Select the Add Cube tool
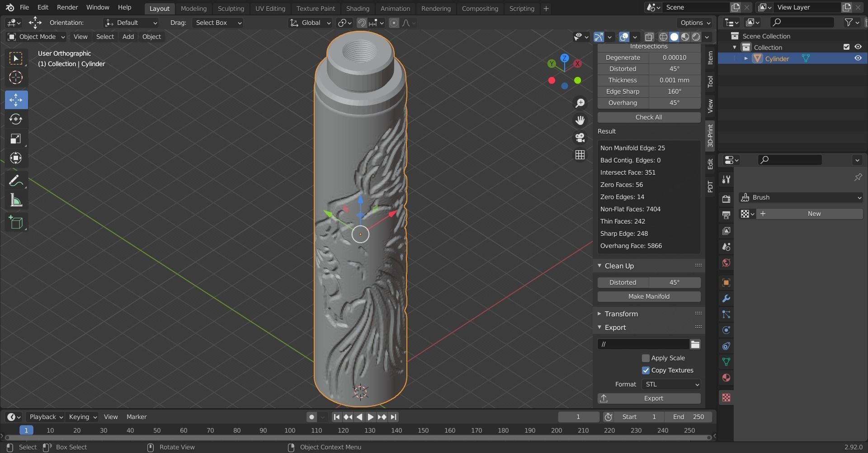868x453 pixels. 16,222
